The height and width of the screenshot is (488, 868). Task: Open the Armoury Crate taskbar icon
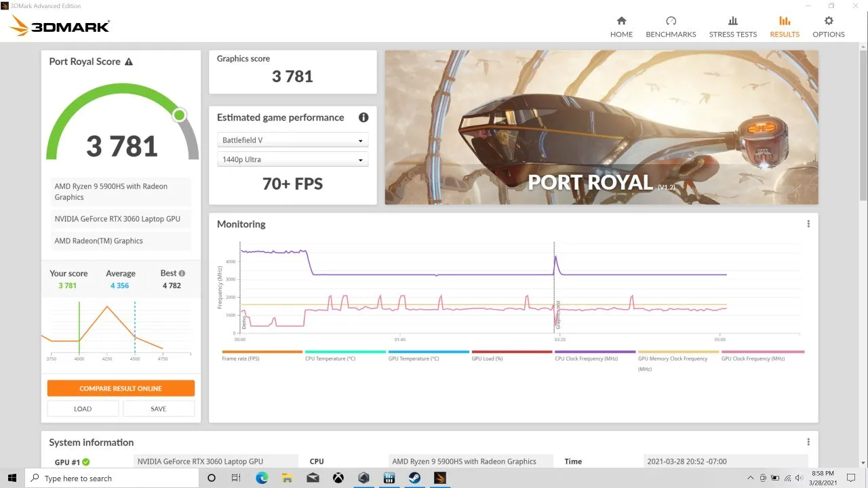click(363, 478)
